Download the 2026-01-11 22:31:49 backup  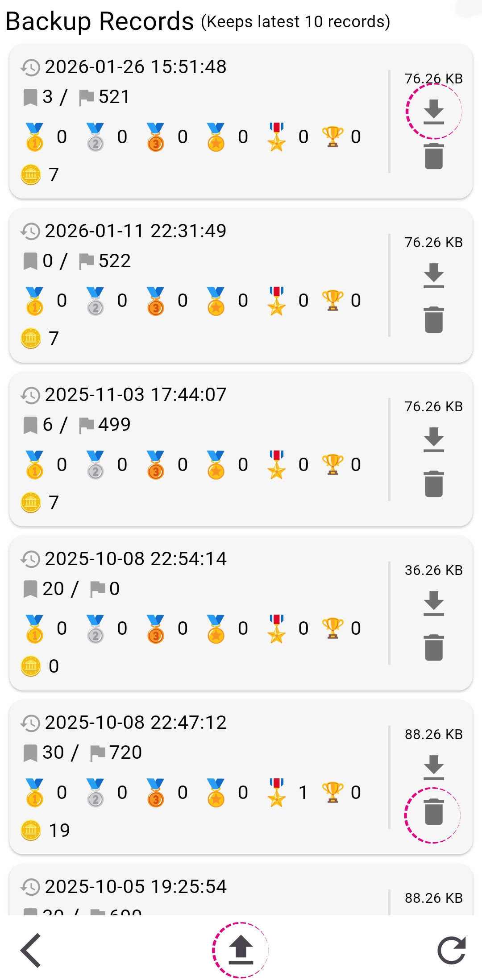point(433,275)
